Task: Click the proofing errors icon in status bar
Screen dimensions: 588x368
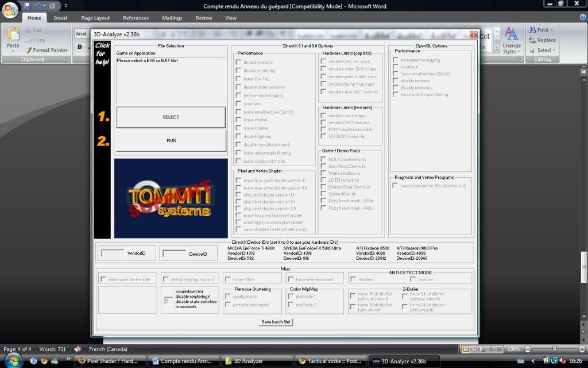Action: coord(78,349)
